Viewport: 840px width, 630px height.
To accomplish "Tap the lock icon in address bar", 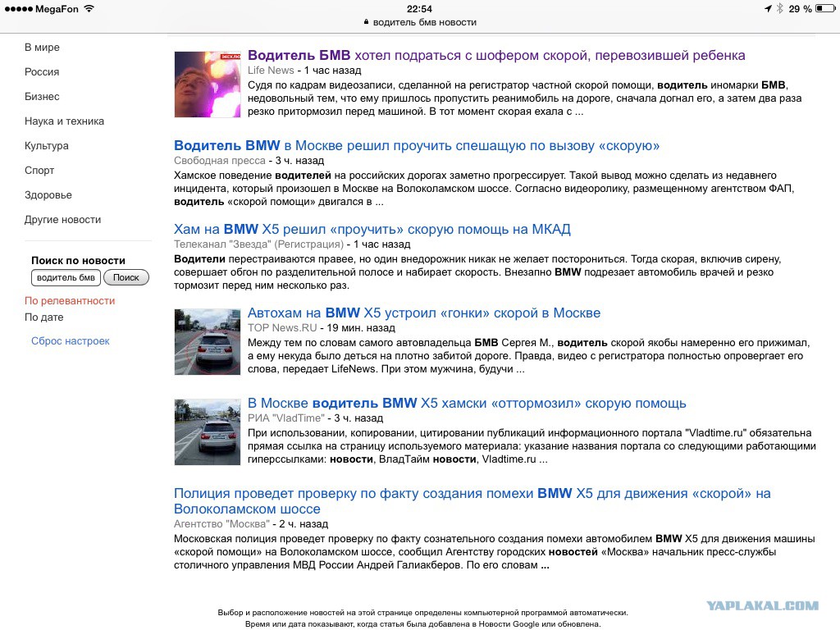I will tap(367, 22).
